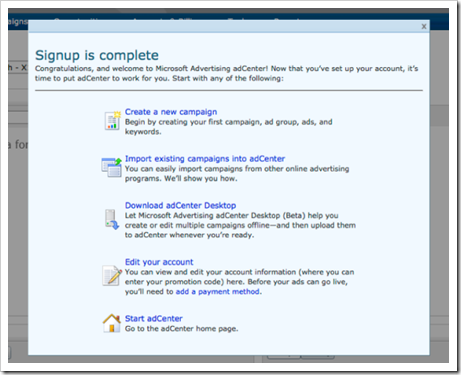
Task: Click the You can view and edit account description
Action: (x=240, y=282)
